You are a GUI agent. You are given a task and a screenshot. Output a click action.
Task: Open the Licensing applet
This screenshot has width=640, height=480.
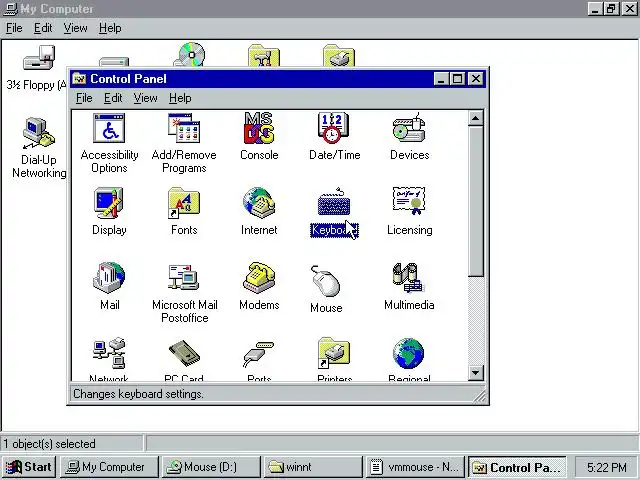[x=409, y=201]
